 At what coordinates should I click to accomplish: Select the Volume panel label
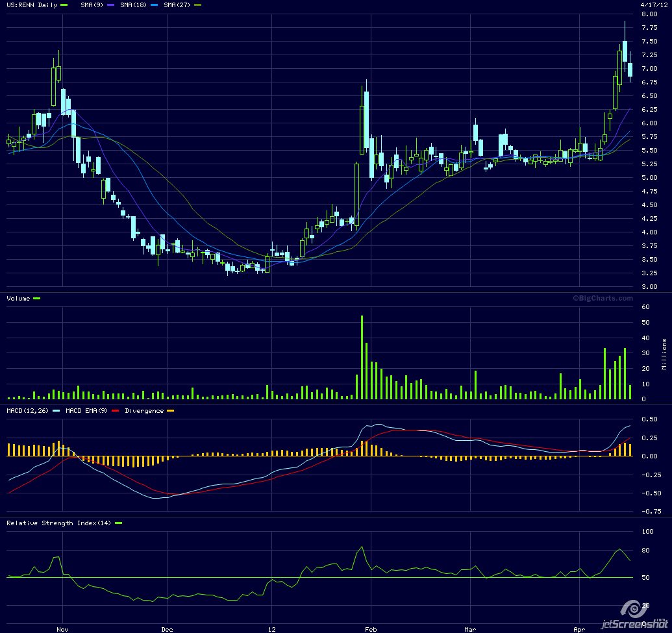click(18, 298)
